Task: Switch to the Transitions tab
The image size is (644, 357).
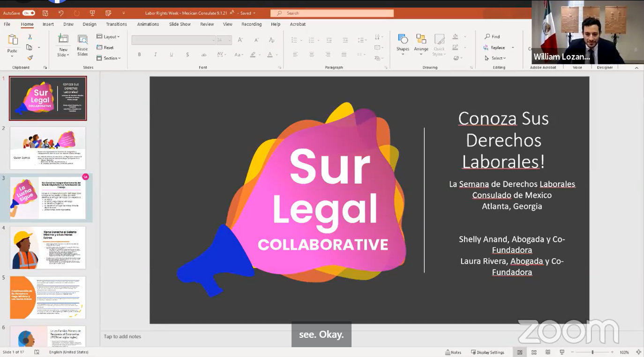Action: click(x=116, y=24)
